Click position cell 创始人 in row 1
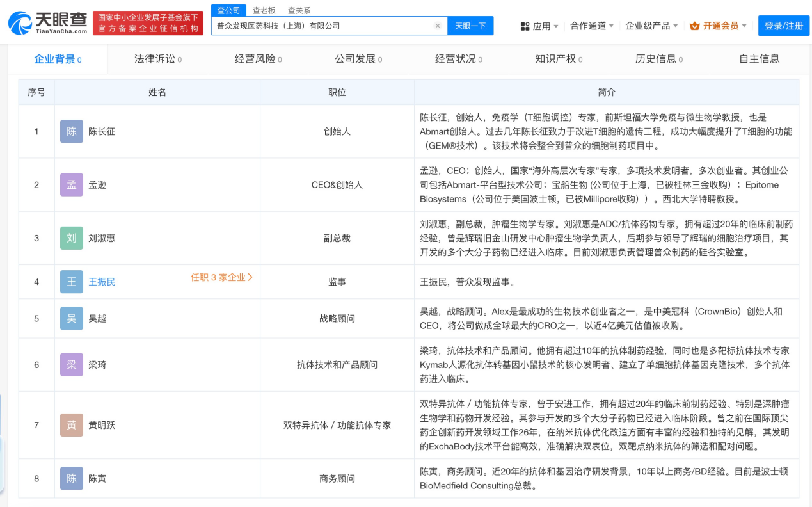Screen dimensions: 812x507 click(337, 131)
